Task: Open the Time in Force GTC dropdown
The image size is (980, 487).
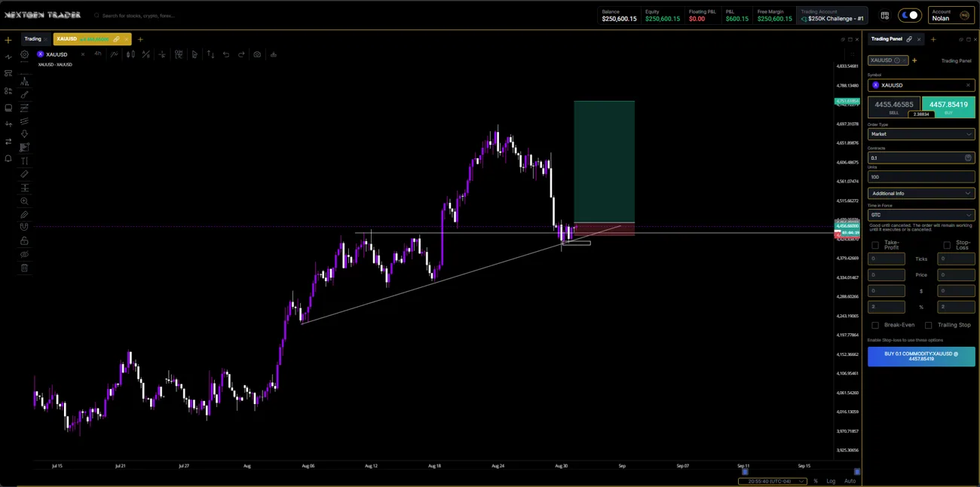Action: [x=921, y=215]
